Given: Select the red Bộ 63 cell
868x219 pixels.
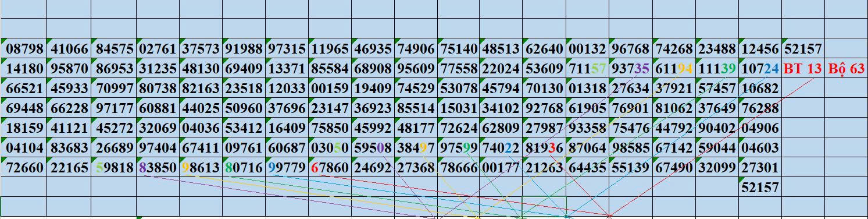Looking at the screenshot, I should pos(846,69).
